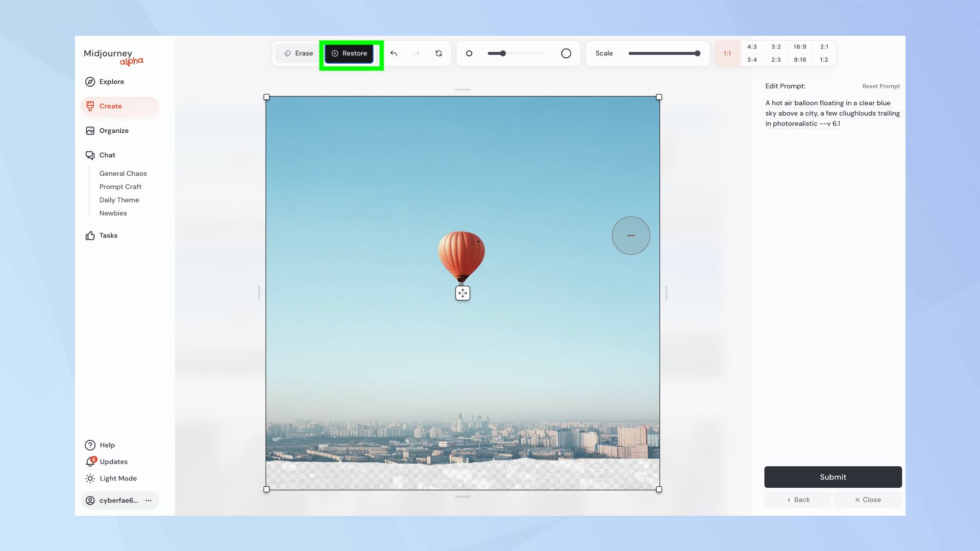Click the Scale slider track

(x=663, y=53)
